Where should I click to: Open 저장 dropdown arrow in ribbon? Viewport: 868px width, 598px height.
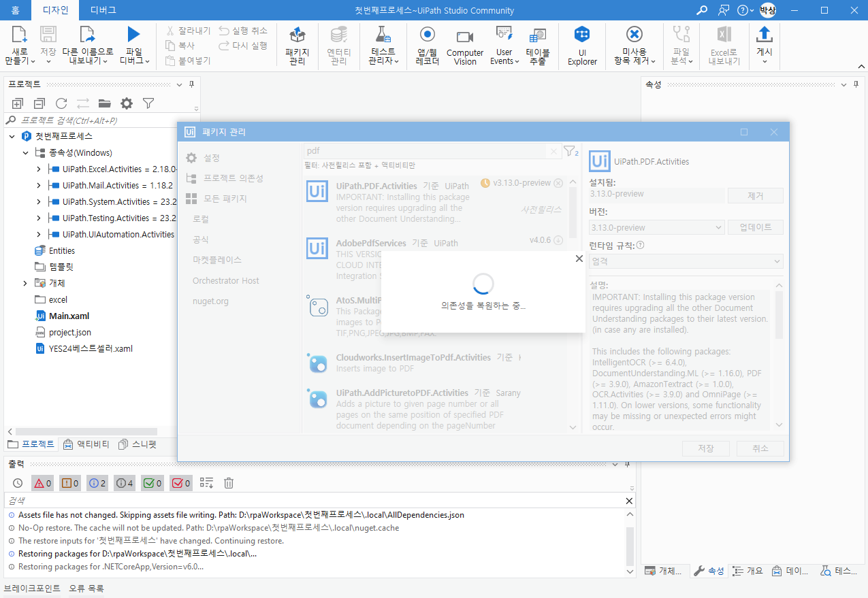tap(48, 61)
